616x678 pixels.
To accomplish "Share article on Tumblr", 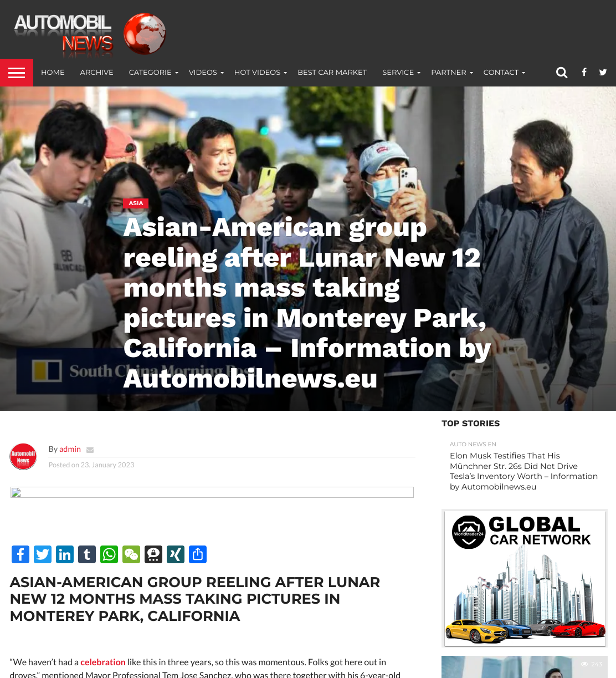I will pyautogui.click(x=87, y=554).
